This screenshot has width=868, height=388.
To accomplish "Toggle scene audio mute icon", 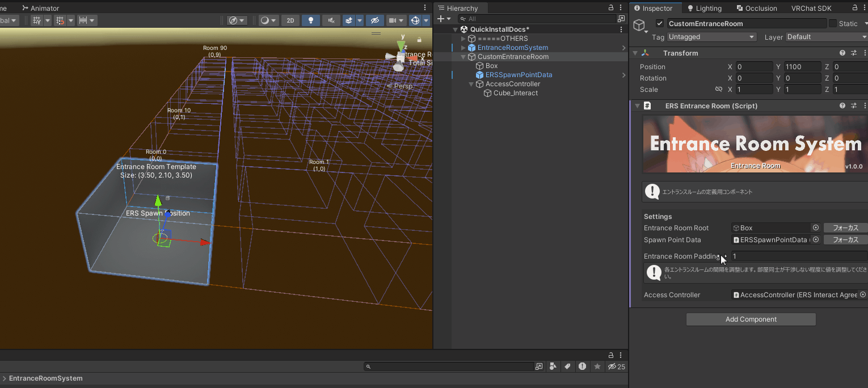I will (x=331, y=20).
